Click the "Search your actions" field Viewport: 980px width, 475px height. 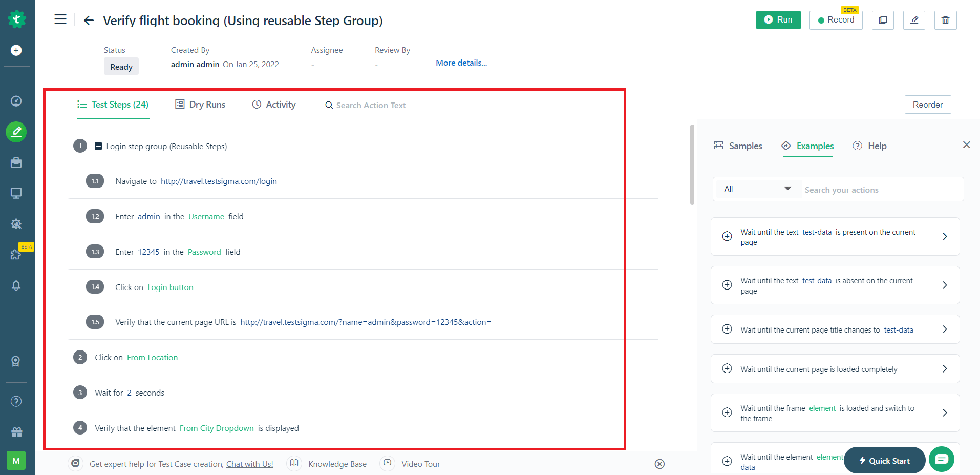click(x=870, y=189)
